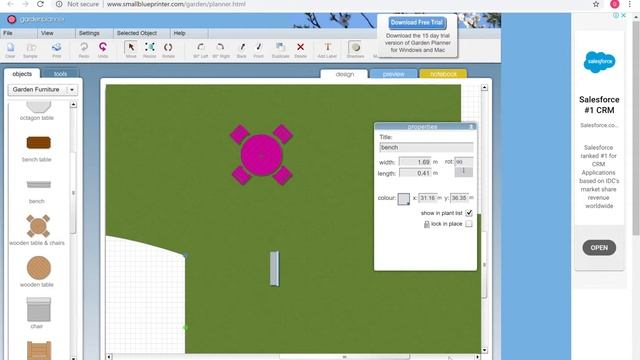The width and height of the screenshot is (640, 360).
Task: Click the pink Undo arrow icon
Action: pos(103,50)
